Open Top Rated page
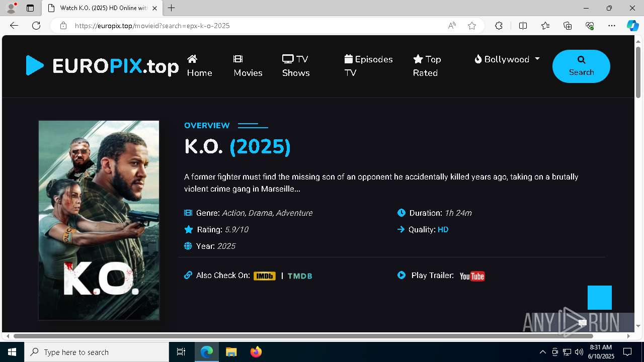 pyautogui.click(x=427, y=66)
